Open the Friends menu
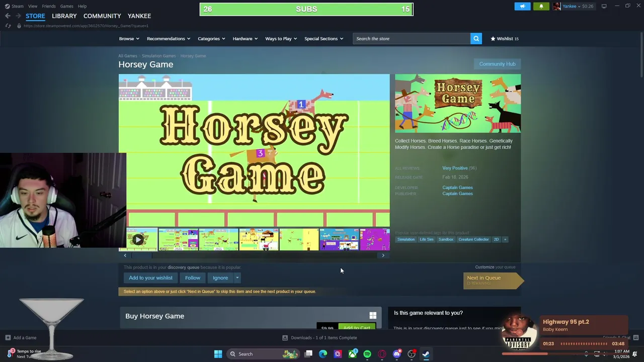644x362 pixels. (49, 6)
